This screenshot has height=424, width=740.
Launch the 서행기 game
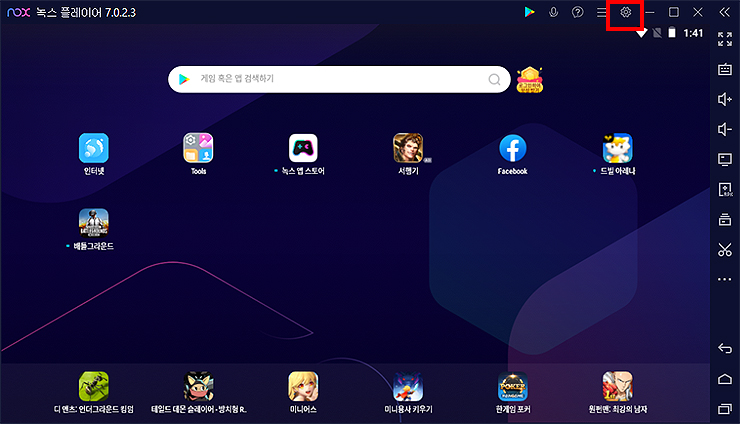pos(408,148)
